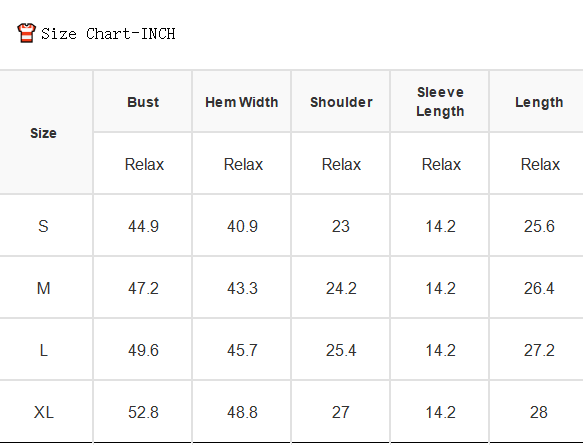583x445 pixels.
Task: Click the Size Chart-INCH title text
Action: pos(108,34)
